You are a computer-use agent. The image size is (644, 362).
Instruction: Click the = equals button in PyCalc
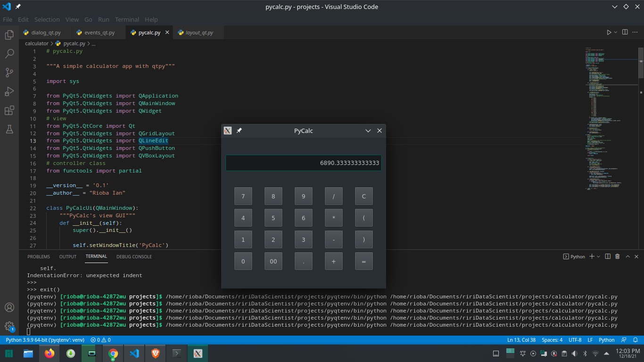click(x=364, y=261)
